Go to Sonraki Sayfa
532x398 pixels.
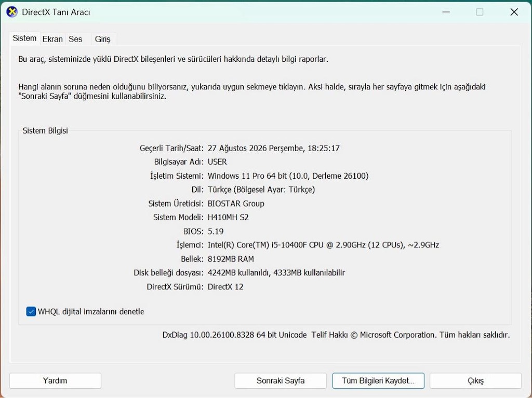280,381
